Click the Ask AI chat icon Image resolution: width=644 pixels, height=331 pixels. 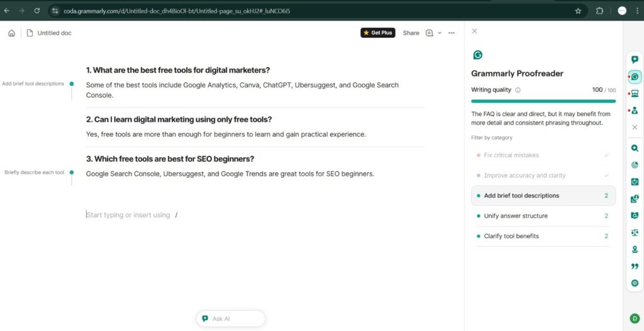click(206, 318)
